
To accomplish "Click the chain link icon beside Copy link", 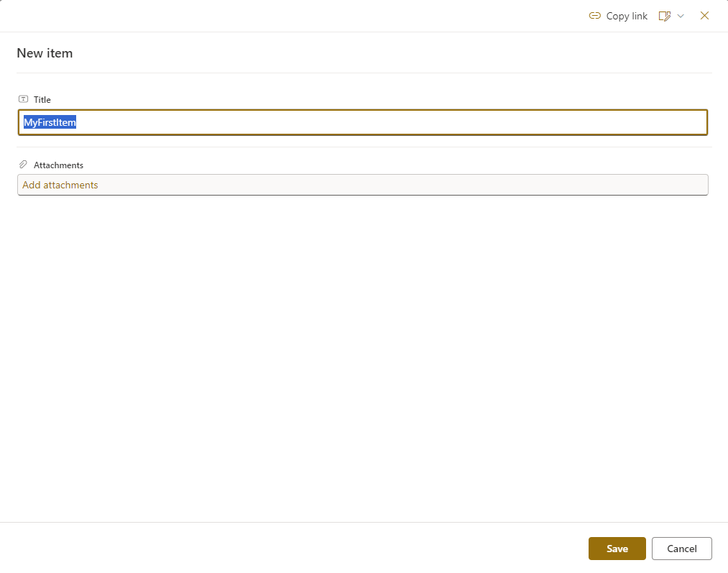I will 594,16.
